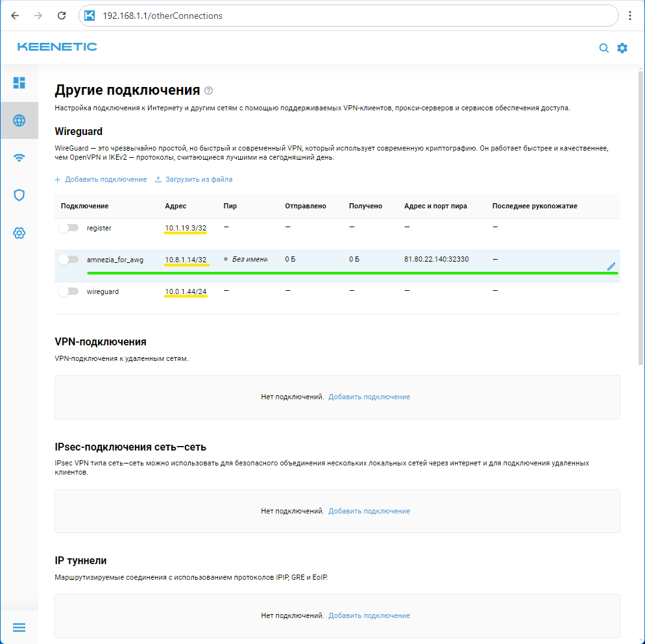Click the browser address bar
The height and width of the screenshot is (644, 645).
(350, 16)
